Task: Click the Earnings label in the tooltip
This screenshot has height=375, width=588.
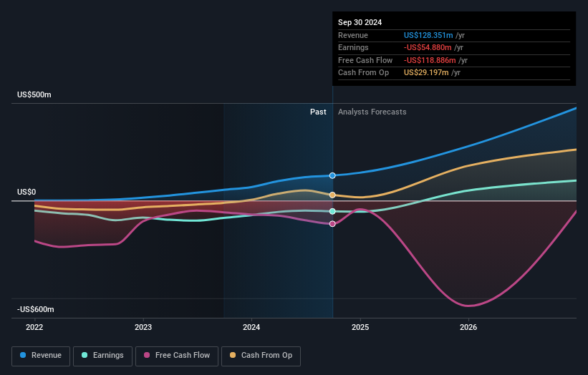Action: (353, 47)
